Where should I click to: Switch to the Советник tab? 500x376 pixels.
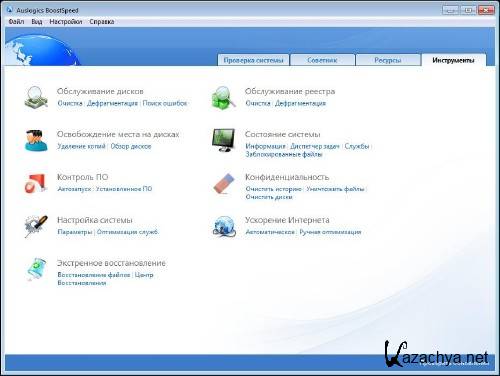[x=322, y=60]
